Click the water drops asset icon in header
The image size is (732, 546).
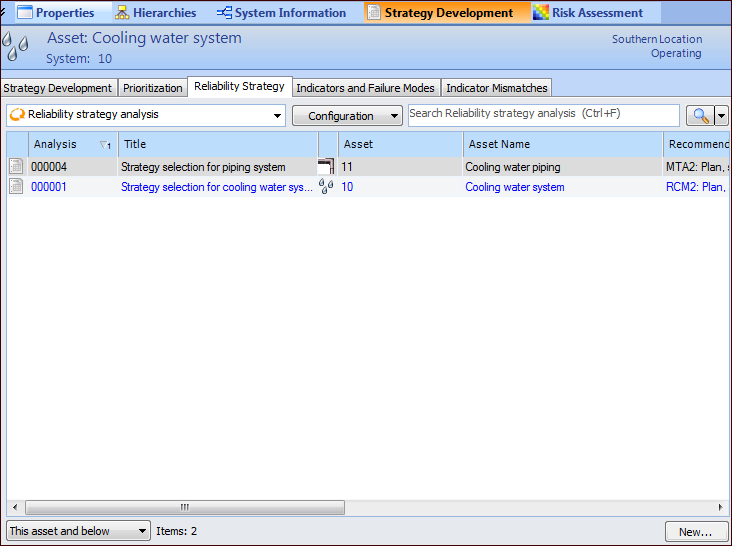point(15,47)
